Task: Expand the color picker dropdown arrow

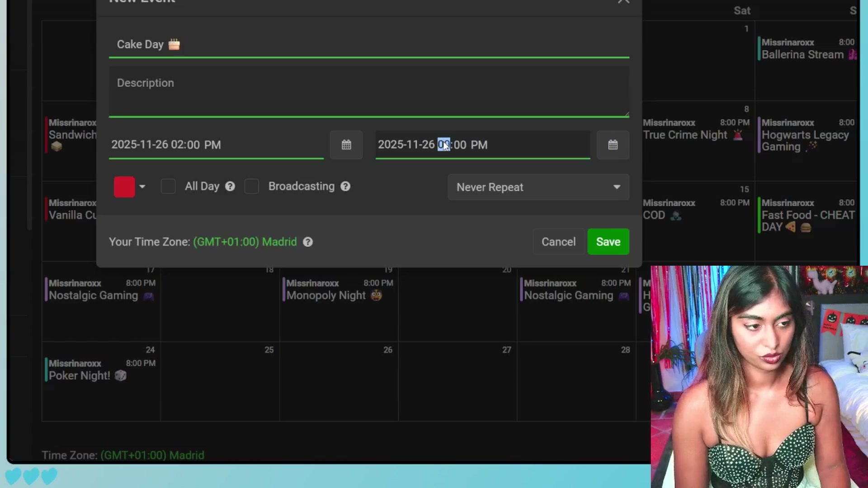Action: [142, 187]
